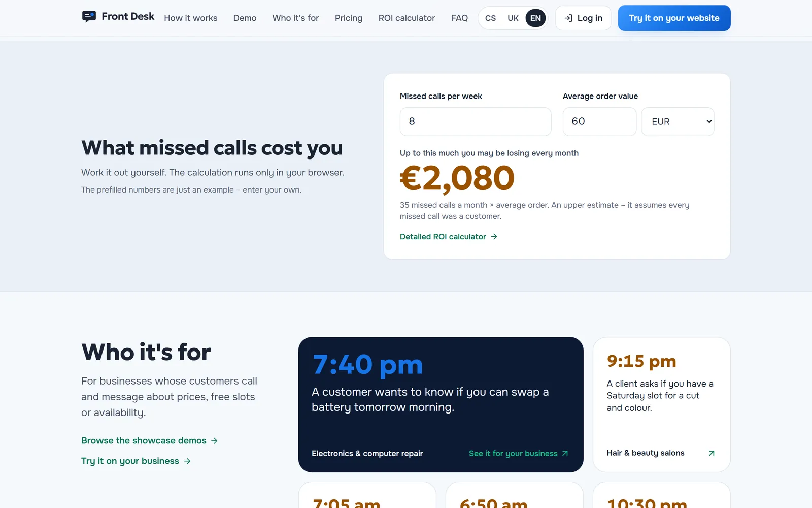
Task: Click Try it on your website button
Action: (x=674, y=18)
